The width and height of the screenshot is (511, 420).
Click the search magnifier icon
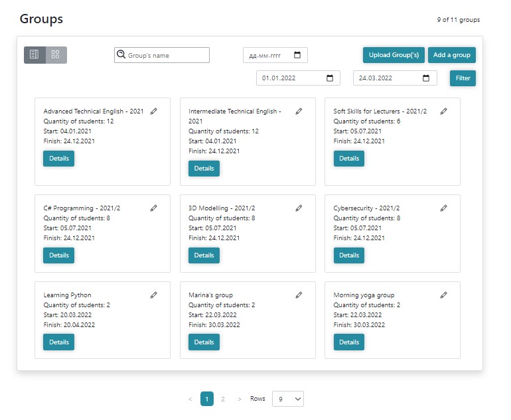(x=121, y=54)
